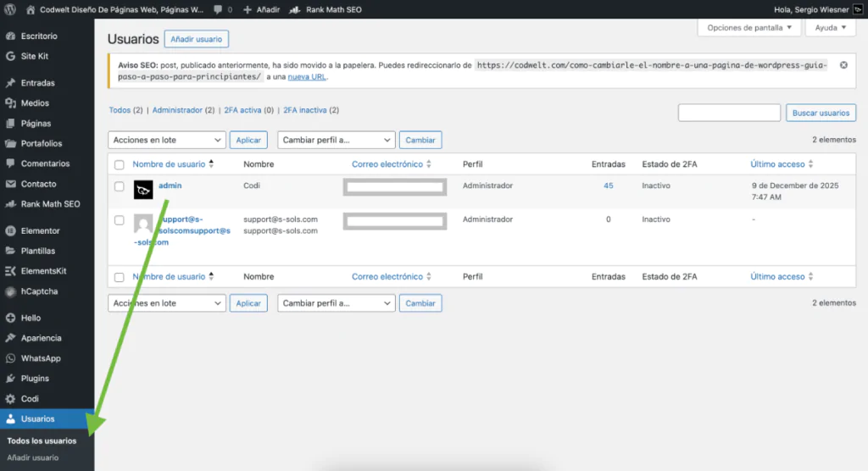Open the nueva URL link in notice
Image resolution: width=868 pixels, height=471 pixels.
pos(307,77)
